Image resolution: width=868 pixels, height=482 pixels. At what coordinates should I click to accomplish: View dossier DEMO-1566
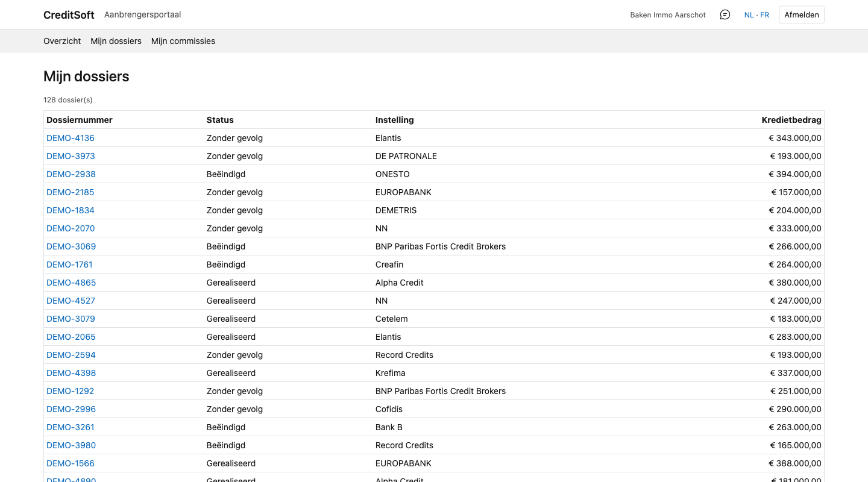(71, 463)
